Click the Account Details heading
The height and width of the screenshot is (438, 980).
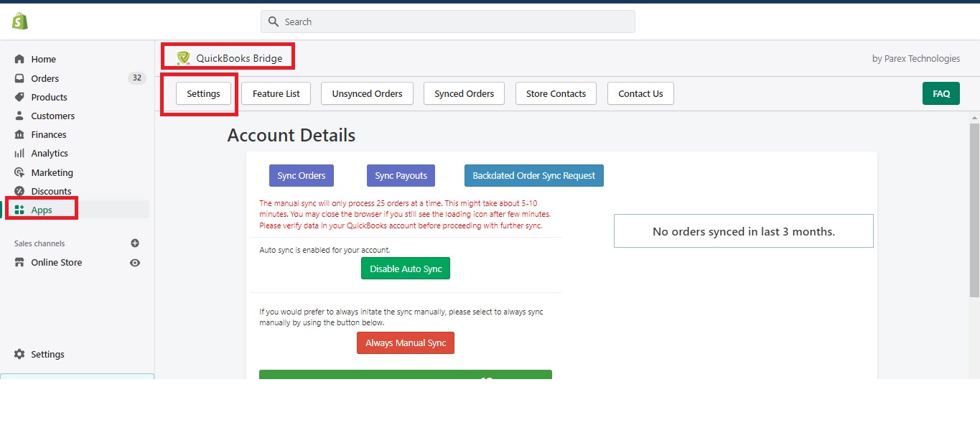(x=291, y=135)
